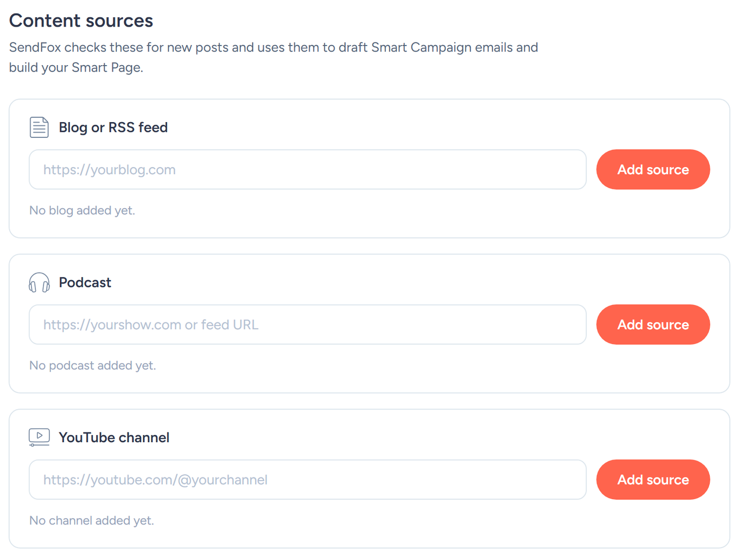Click the 'Podcast' section title
The width and height of the screenshot is (738, 560).
[x=85, y=283]
